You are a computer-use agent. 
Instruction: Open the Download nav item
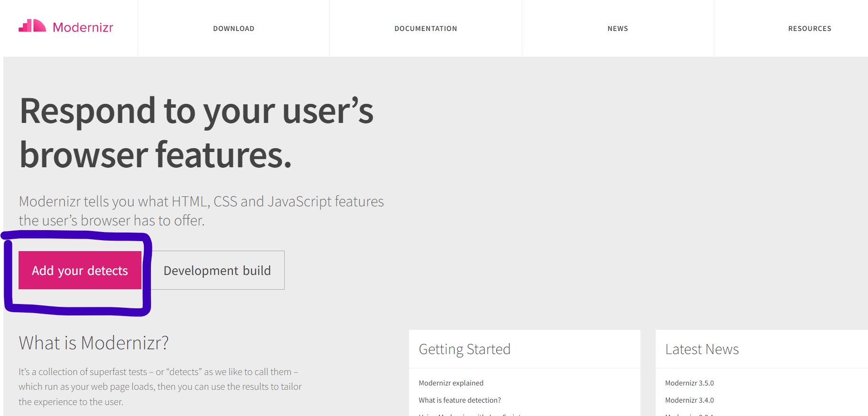pyautogui.click(x=234, y=29)
